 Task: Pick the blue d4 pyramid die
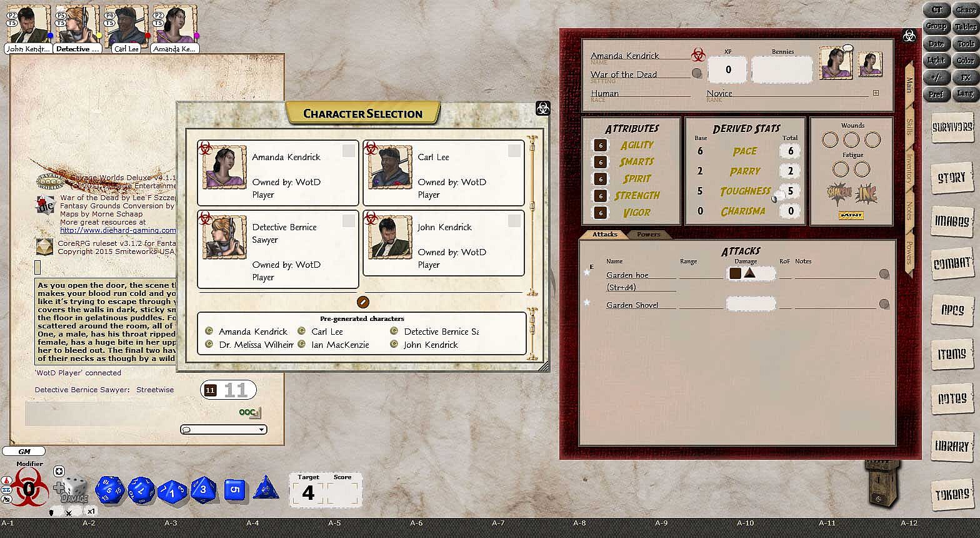[x=266, y=489]
